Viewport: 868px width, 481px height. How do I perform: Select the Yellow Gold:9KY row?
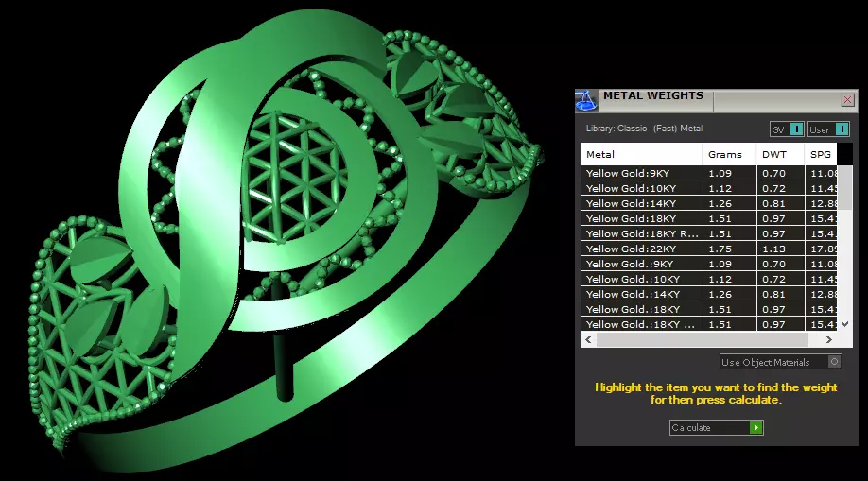[708, 173]
